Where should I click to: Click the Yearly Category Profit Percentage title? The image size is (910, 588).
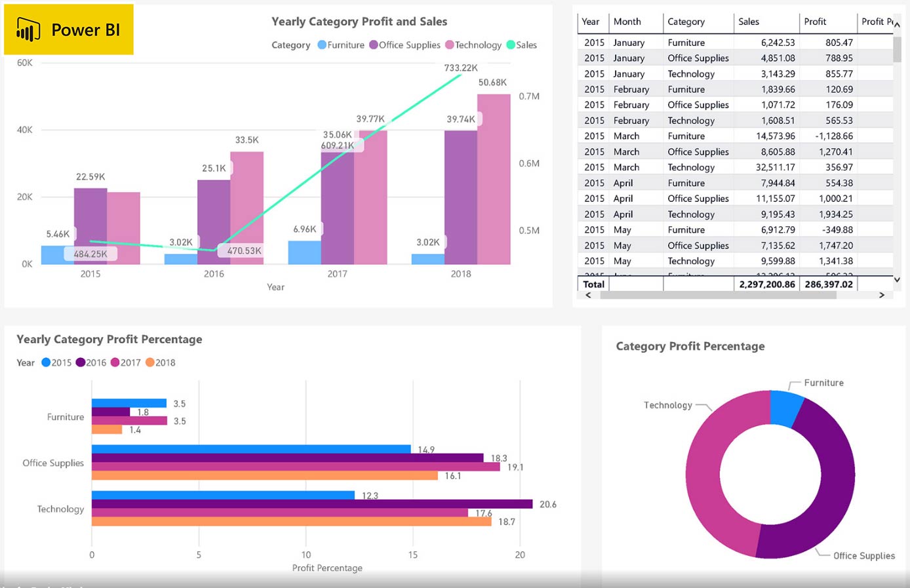point(109,340)
